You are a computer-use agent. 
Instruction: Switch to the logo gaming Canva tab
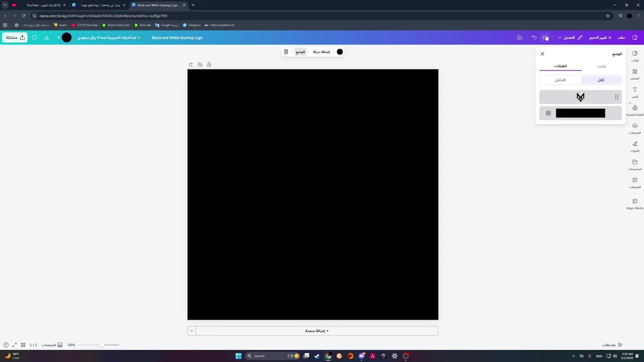point(98,5)
